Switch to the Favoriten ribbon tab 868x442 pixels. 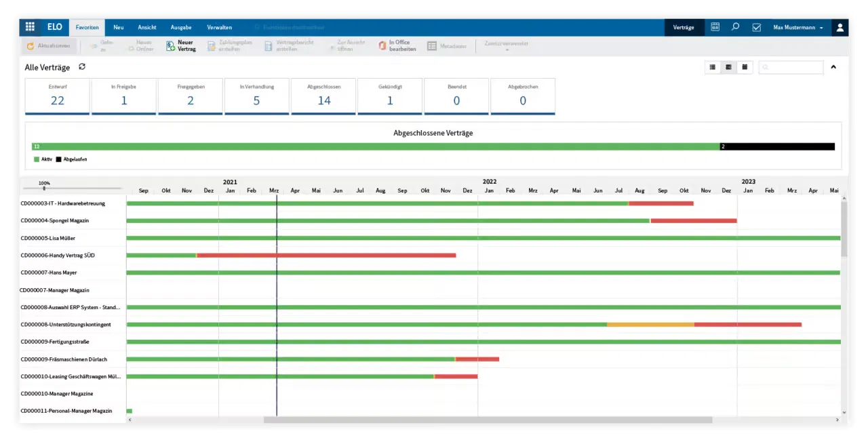tap(87, 27)
